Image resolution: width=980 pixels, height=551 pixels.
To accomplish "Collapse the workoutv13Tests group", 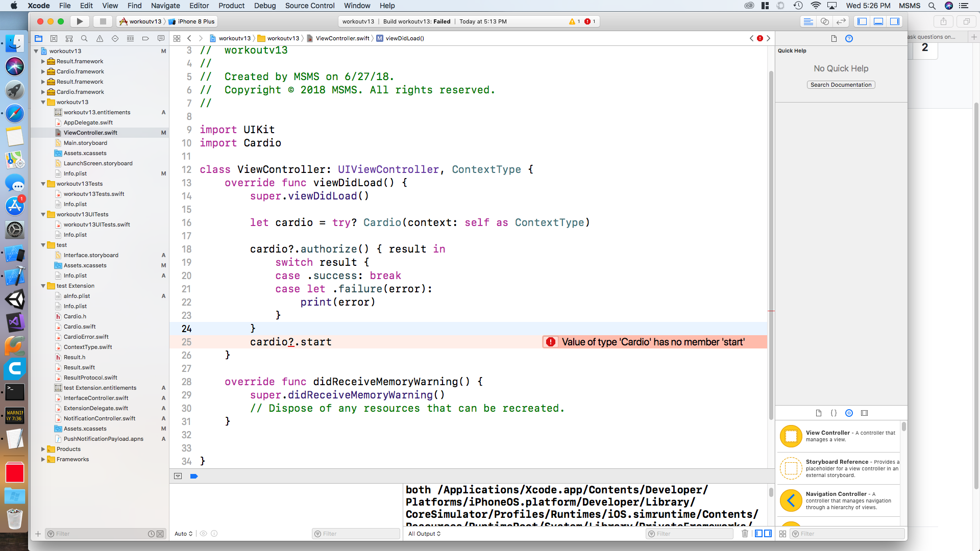I will point(43,184).
